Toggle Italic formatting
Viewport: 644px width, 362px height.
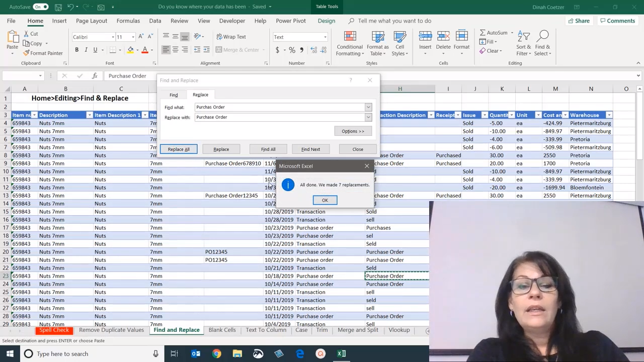[x=86, y=50]
